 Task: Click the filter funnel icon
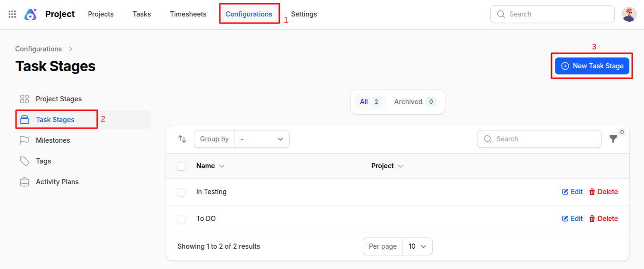613,139
